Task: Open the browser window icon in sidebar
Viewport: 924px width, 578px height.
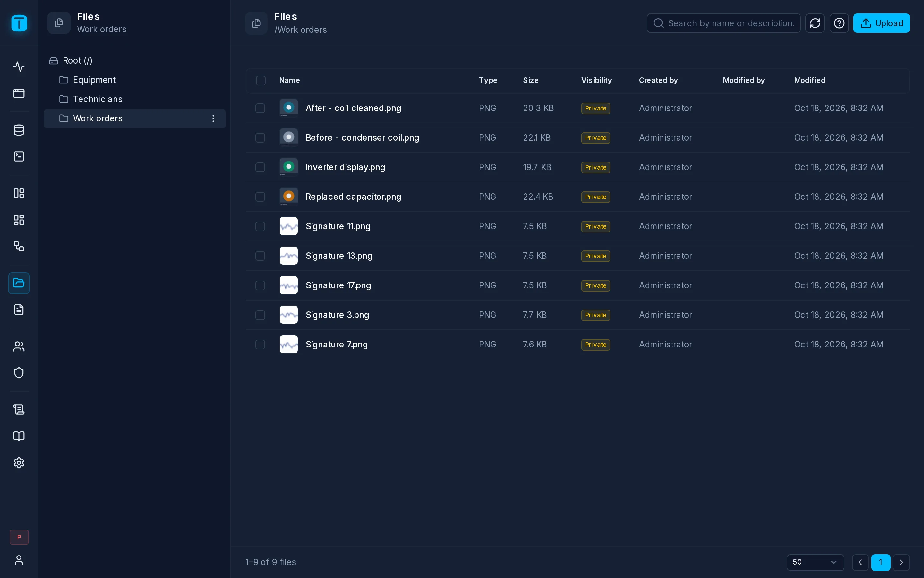Action: [19, 93]
